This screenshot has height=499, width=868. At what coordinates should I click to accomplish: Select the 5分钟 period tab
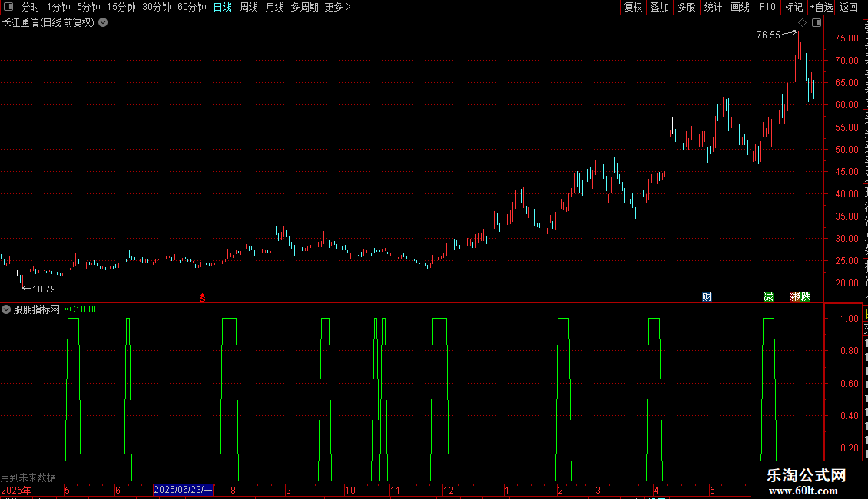coord(88,7)
